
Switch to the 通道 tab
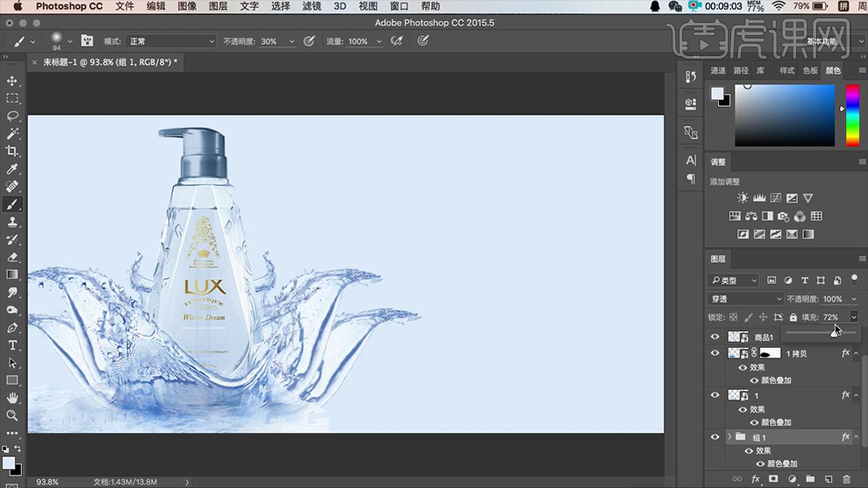pyautogui.click(x=718, y=70)
